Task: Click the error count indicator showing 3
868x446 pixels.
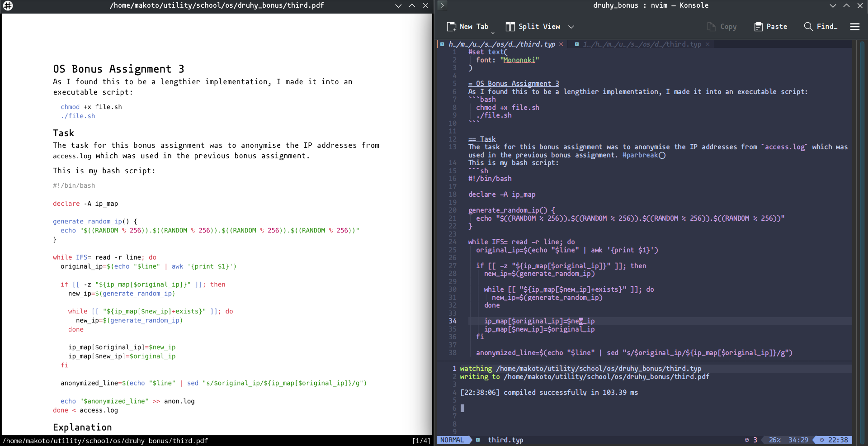Action: pyautogui.click(x=751, y=440)
